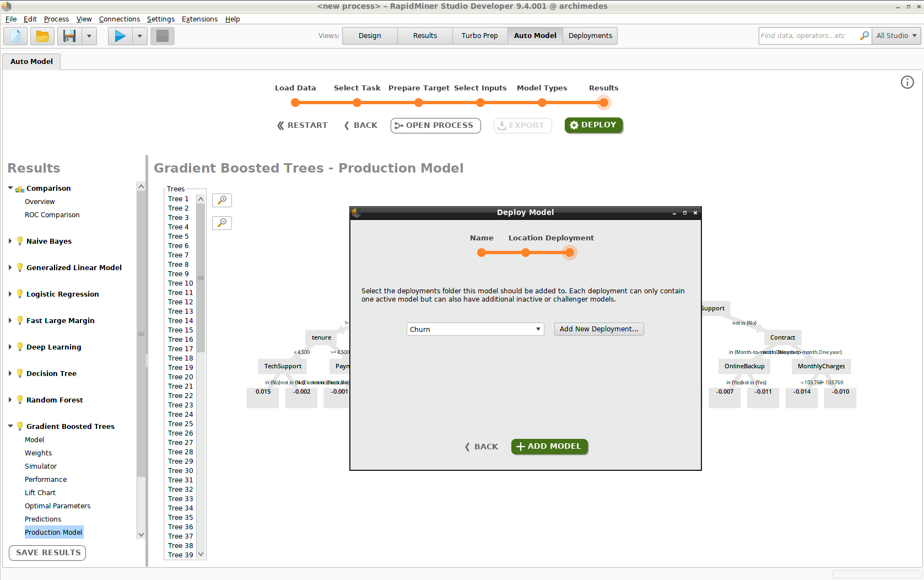Click the RapidMiner logo in Deploy Model titlebar
924x580 pixels.
pyautogui.click(x=356, y=213)
